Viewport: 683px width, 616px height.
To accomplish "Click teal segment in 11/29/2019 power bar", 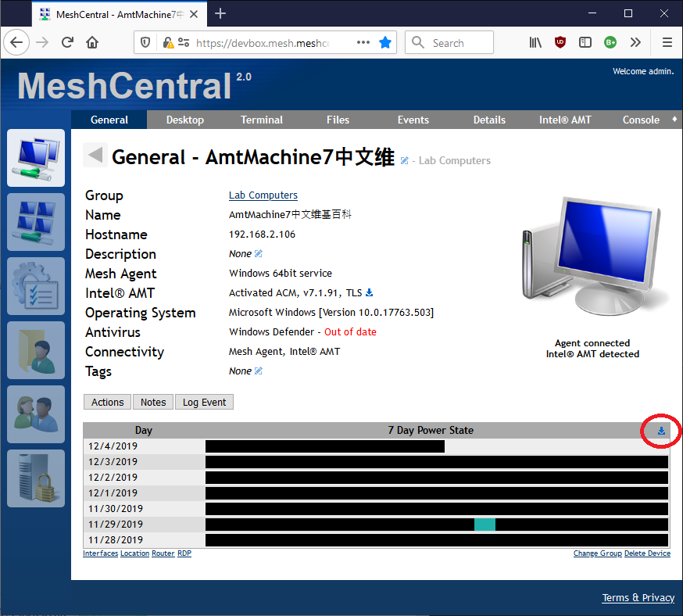I will click(485, 524).
